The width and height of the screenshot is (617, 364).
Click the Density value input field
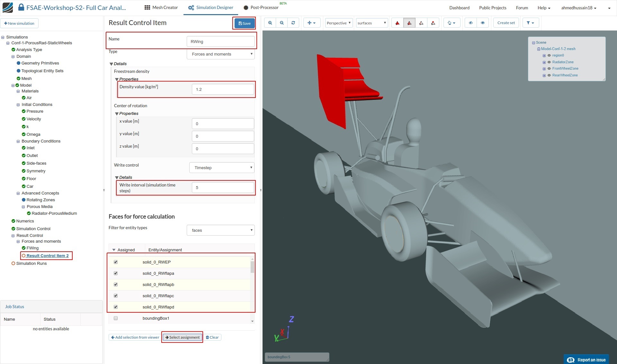[x=223, y=89]
